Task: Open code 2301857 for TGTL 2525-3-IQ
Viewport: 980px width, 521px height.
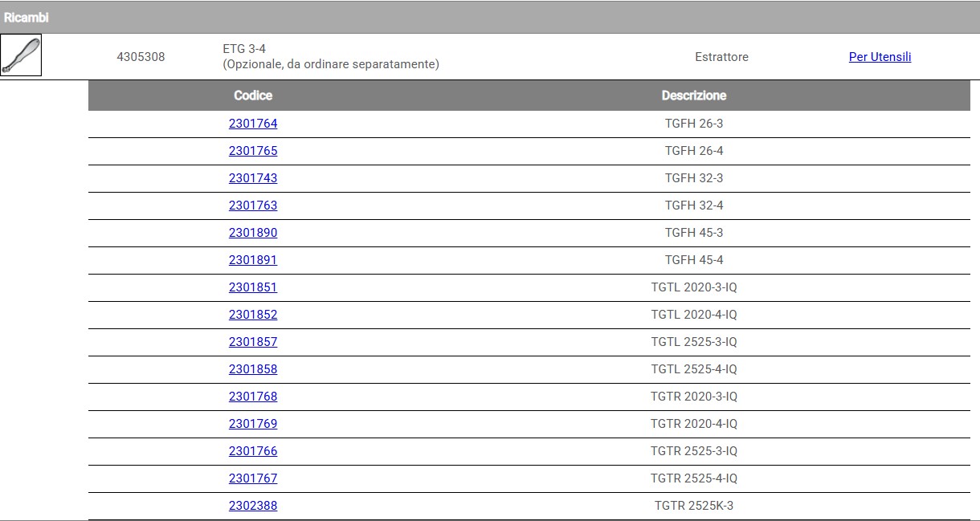Action: (253, 342)
